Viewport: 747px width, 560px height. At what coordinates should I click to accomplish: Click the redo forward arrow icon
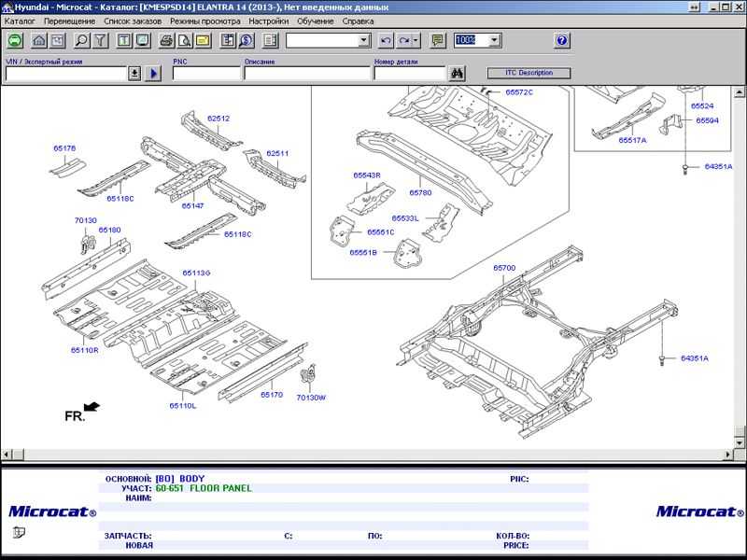[x=404, y=40]
